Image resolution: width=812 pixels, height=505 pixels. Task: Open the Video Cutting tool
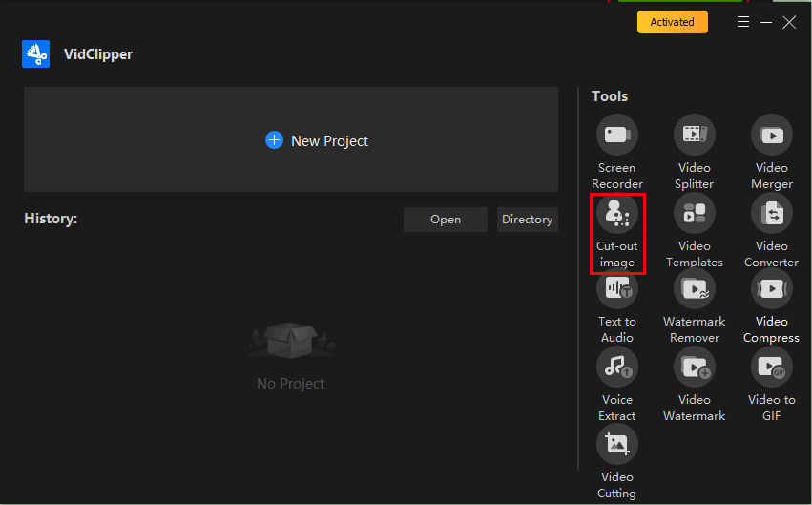pos(616,445)
